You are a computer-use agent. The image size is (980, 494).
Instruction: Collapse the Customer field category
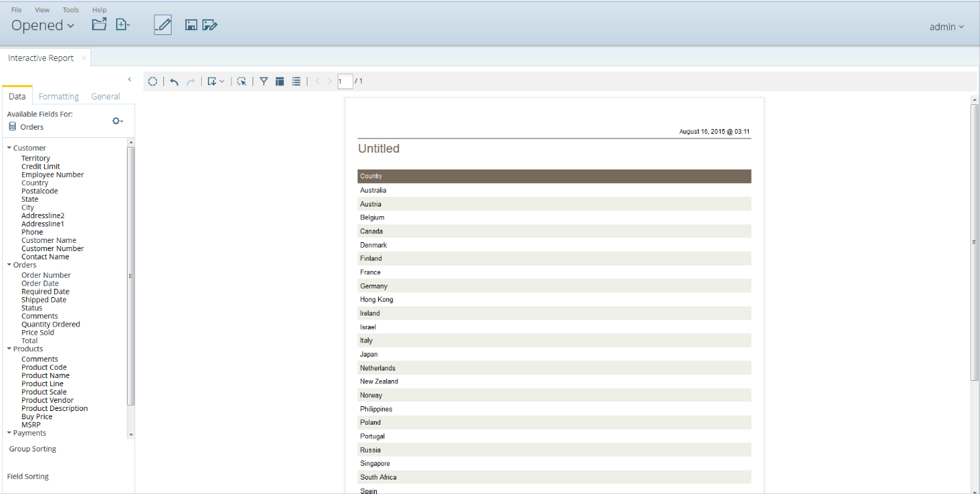tap(10, 148)
